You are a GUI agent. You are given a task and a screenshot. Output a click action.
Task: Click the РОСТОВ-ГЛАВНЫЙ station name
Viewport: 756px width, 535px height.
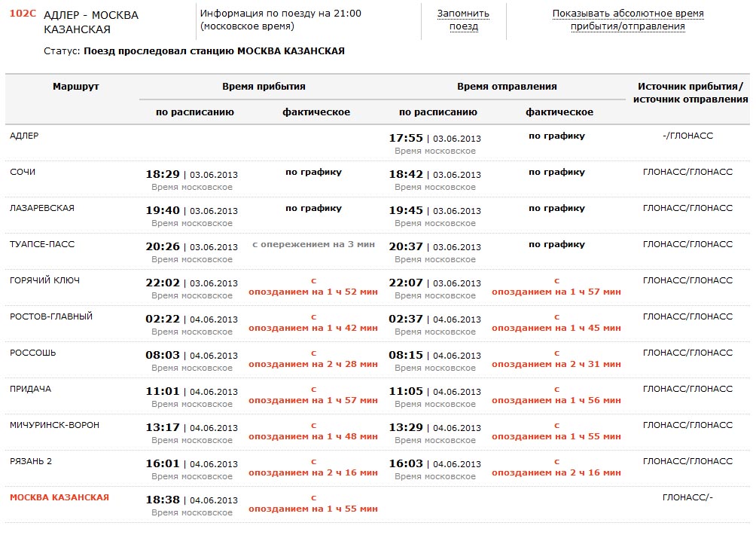pyautogui.click(x=51, y=316)
